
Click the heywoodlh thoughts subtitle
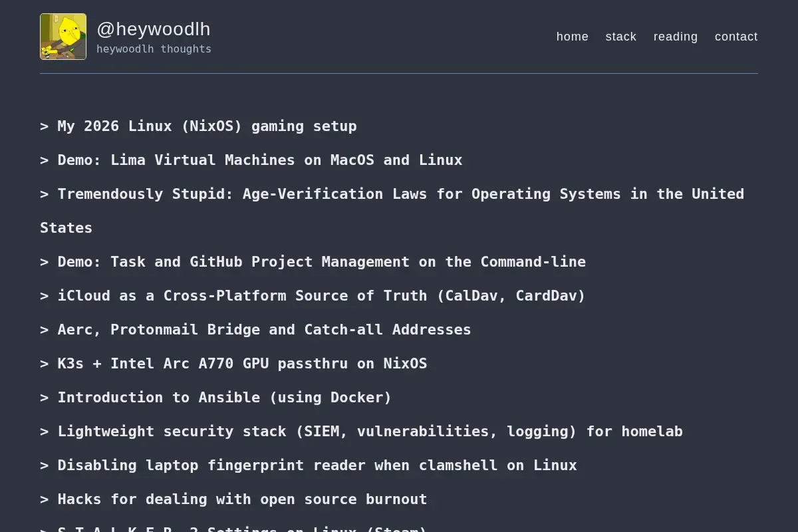point(154,49)
